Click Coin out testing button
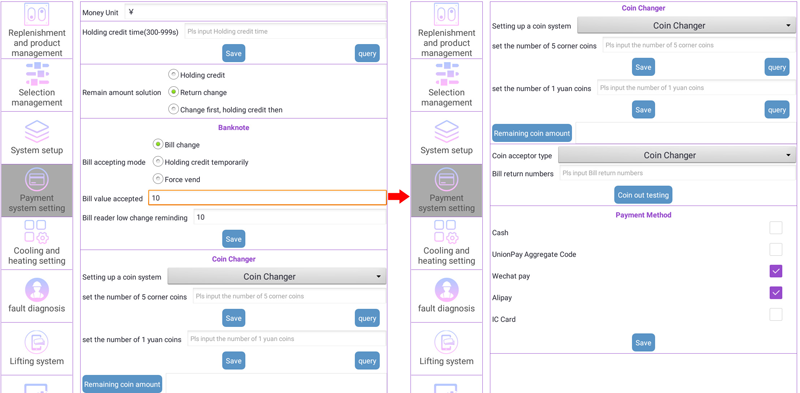The height and width of the screenshot is (393, 800). pos(643,194)
